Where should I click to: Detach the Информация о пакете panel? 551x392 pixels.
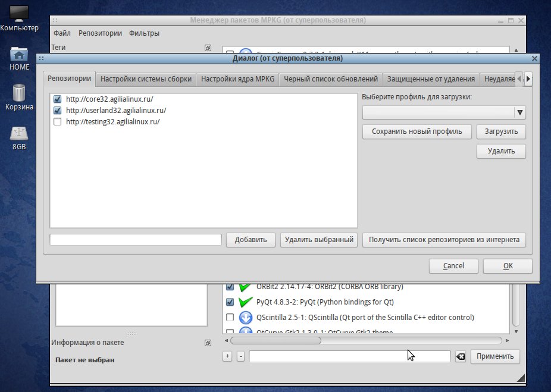[x=208, y=343]
